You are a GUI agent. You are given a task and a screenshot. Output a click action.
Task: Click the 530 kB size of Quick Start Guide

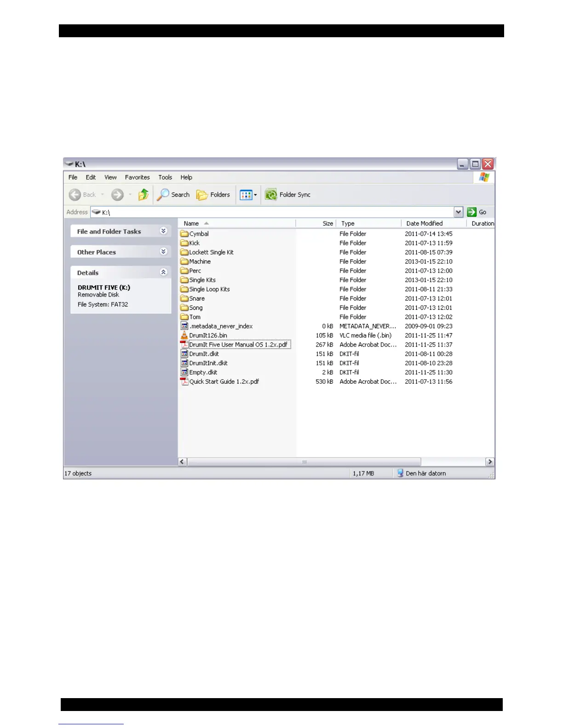(324, 381)
